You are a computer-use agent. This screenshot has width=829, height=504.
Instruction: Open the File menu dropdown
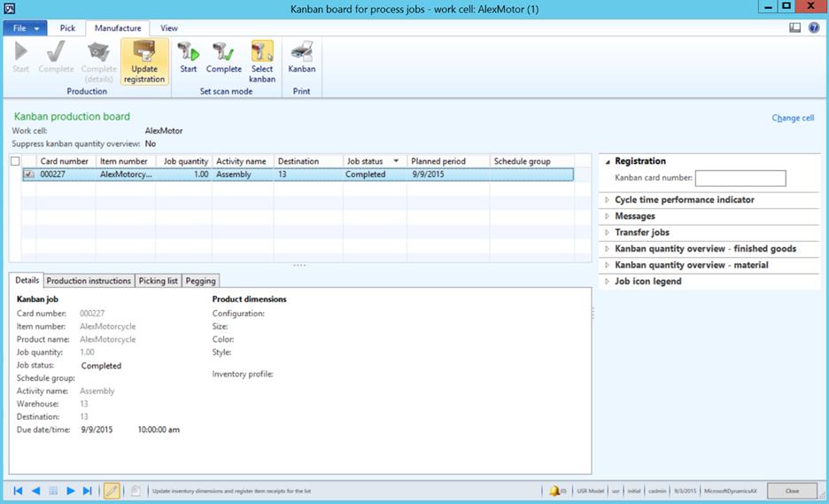point(26,28)
